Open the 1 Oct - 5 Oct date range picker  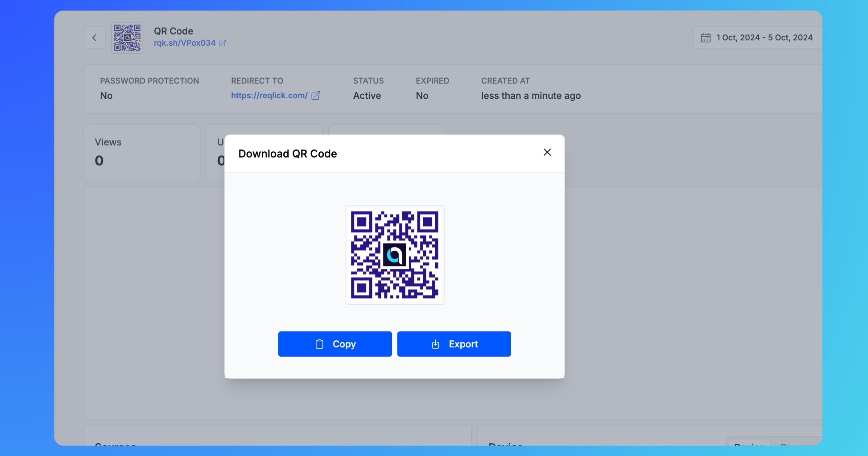coord(764,38)
